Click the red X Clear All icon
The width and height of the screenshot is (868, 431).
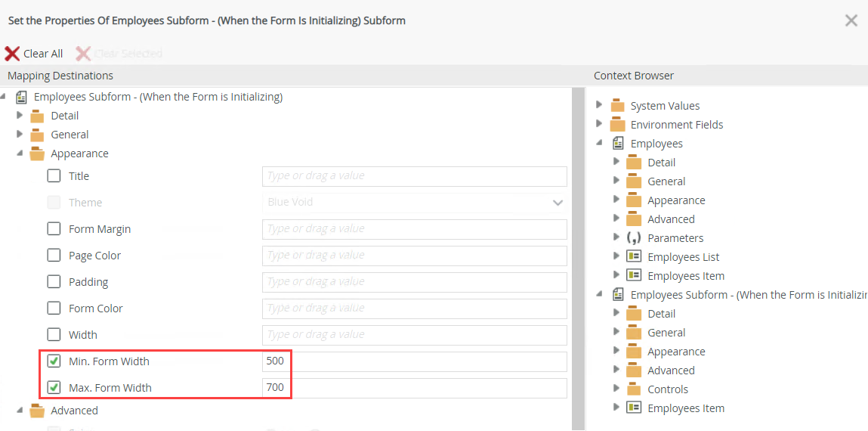coord(12,54)
